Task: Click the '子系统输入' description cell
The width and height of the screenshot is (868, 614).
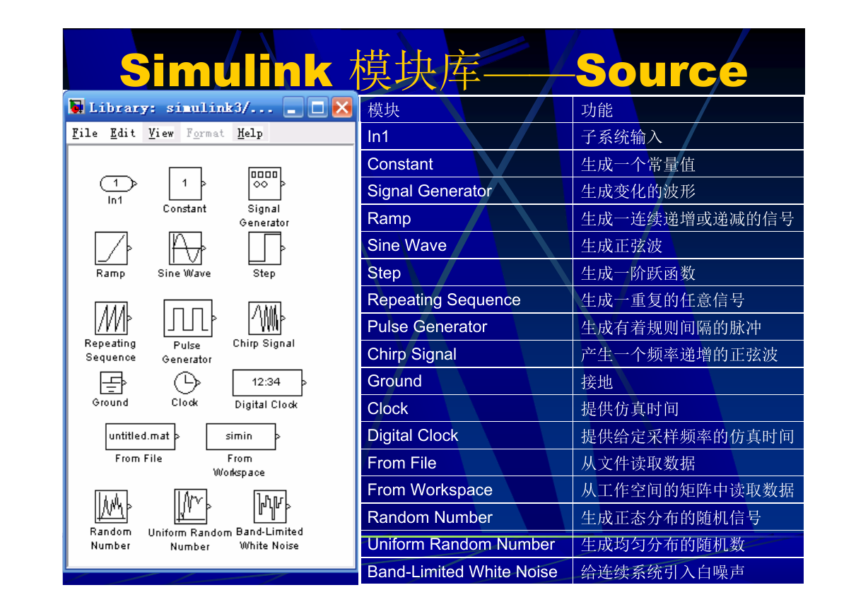Action: [x=688, y=136]
